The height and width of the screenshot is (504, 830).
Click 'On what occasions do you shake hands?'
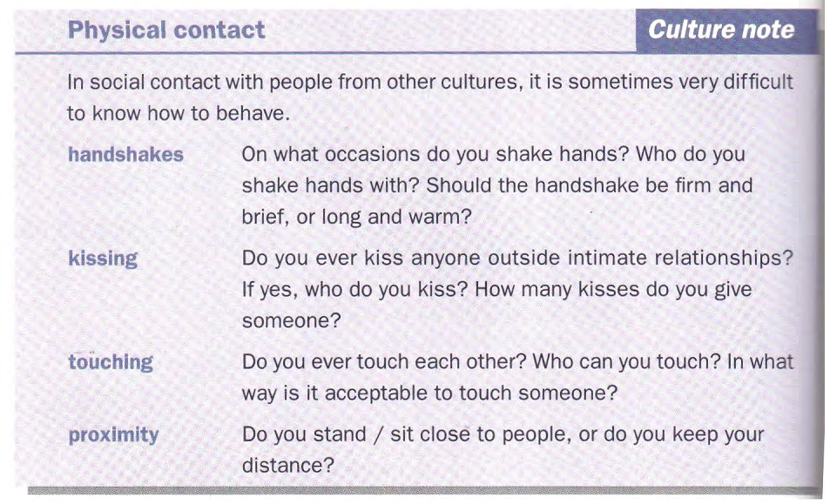[435, 154]
